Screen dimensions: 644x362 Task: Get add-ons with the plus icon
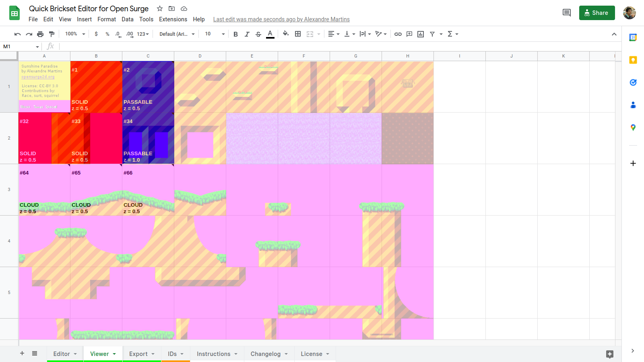(x=633, y=163)
